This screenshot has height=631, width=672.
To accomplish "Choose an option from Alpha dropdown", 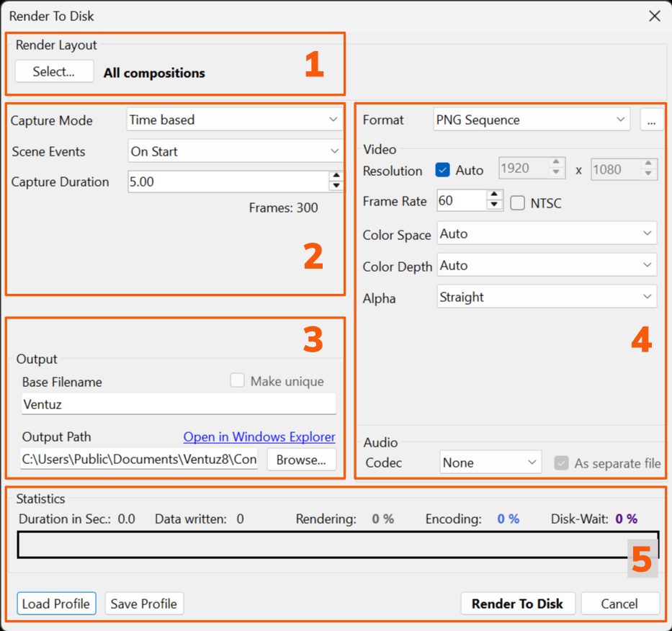I will pos(547,297).
